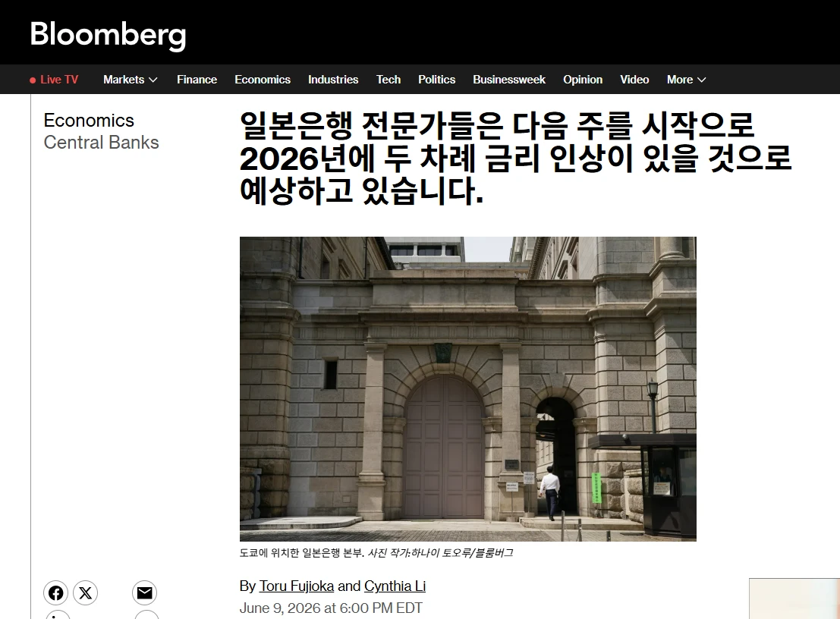Viewport: 840px width, 619px height.
Task: Click the Central Banks category link
Action: tap(101, 143)
